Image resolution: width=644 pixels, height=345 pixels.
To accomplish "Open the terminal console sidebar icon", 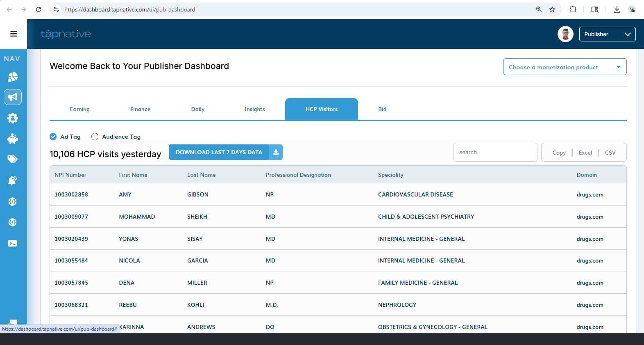I will [x=13, y=243].
